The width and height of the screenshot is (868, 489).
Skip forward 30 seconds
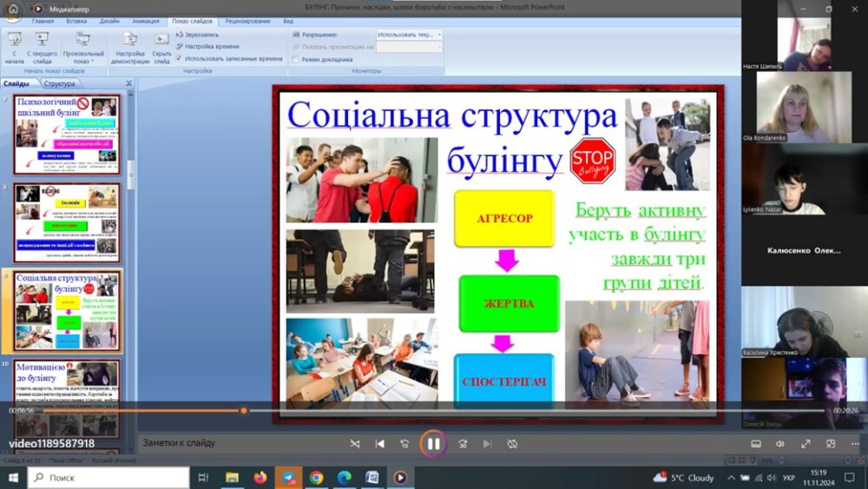463,444
